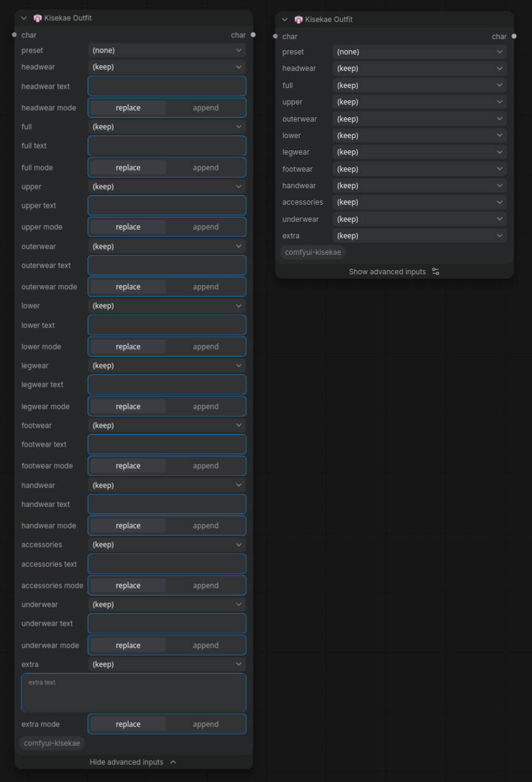Set handwear mode to append
This screenshot has height=782, width=532.
(206, 525)
